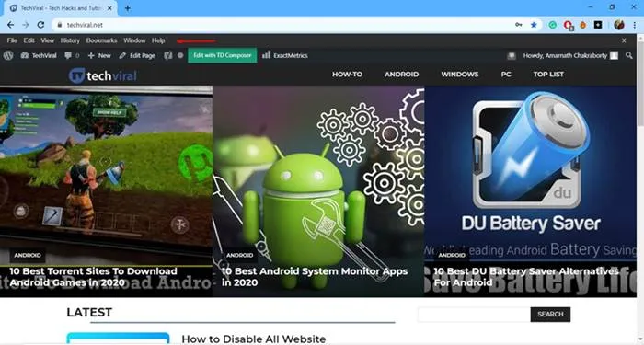
Task: Click Edit with TD Composer button
Action: click(x=223, y=55)
